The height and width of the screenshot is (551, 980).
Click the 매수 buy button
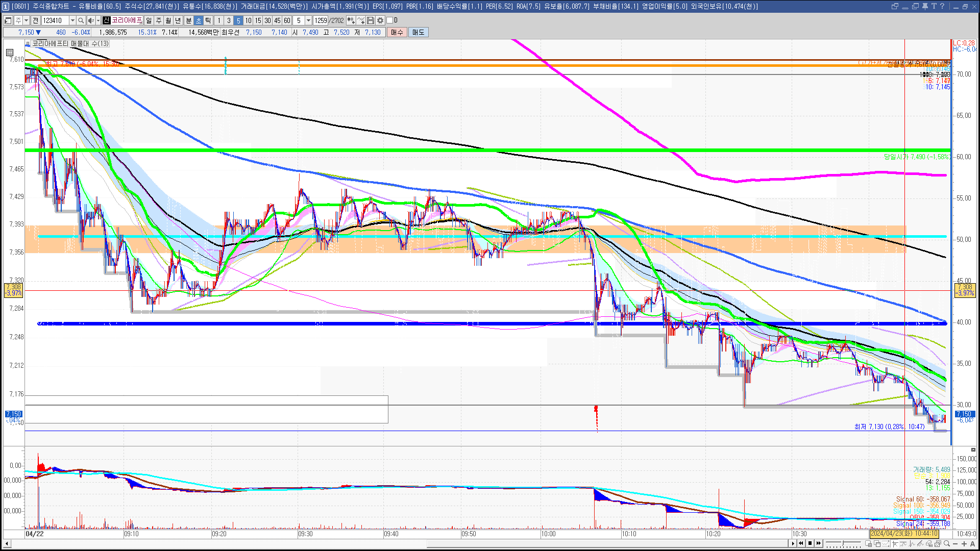397,32
